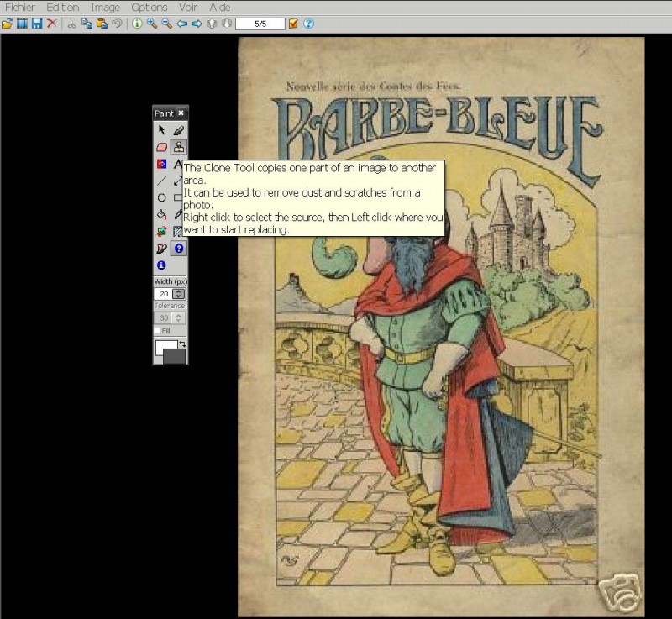
Task: Click the Save floppy disk icon
Action: click(x=37, y=24)
